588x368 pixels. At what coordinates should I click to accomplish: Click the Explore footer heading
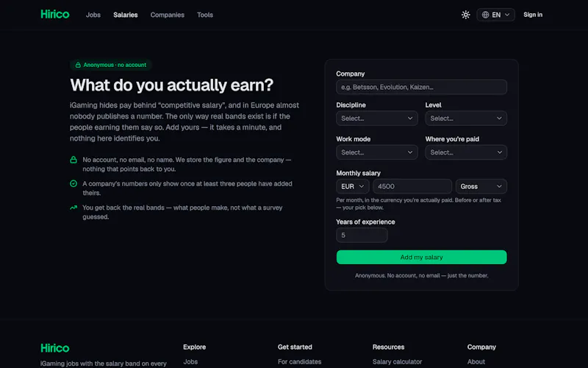tap(194, 347)
